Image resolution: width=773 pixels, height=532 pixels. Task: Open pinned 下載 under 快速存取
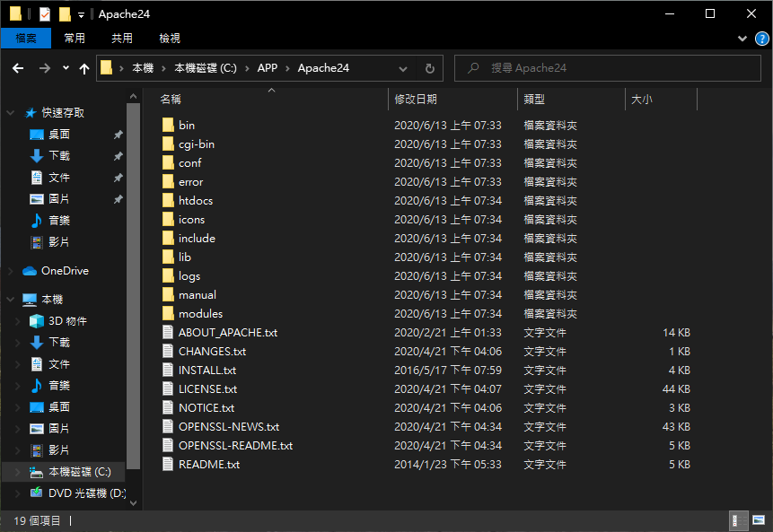pyautogui.click(x=58, y=156)
